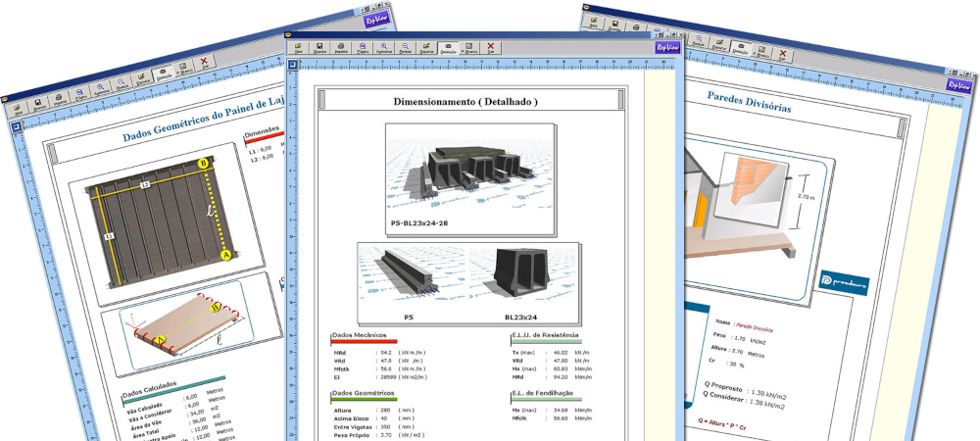This screenshot has width=980, height=441.
Task: Click Imprimir in the center window toolbar
Action: pyautogui.click(x=341, y=47)
